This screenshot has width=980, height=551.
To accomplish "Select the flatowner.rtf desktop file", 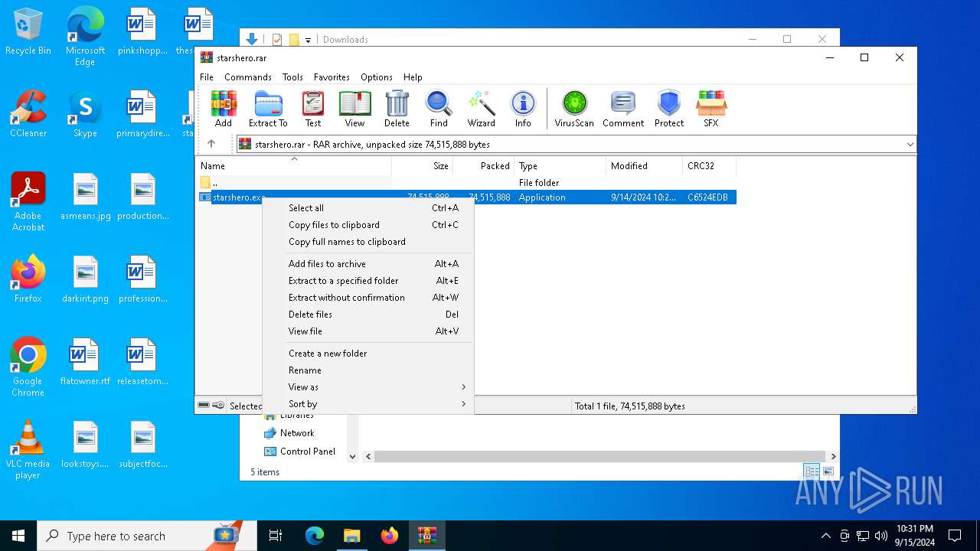I will [x=86, y=363].
